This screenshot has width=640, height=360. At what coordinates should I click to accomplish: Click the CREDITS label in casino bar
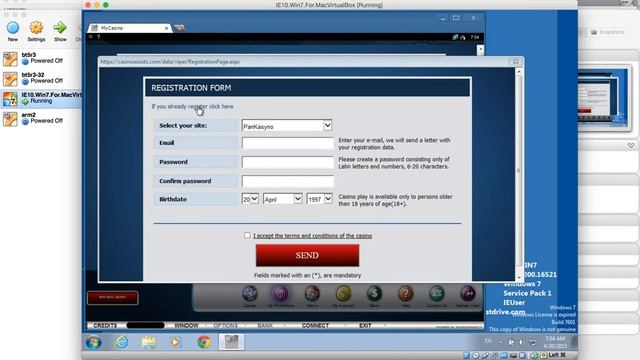coord(105,326)
